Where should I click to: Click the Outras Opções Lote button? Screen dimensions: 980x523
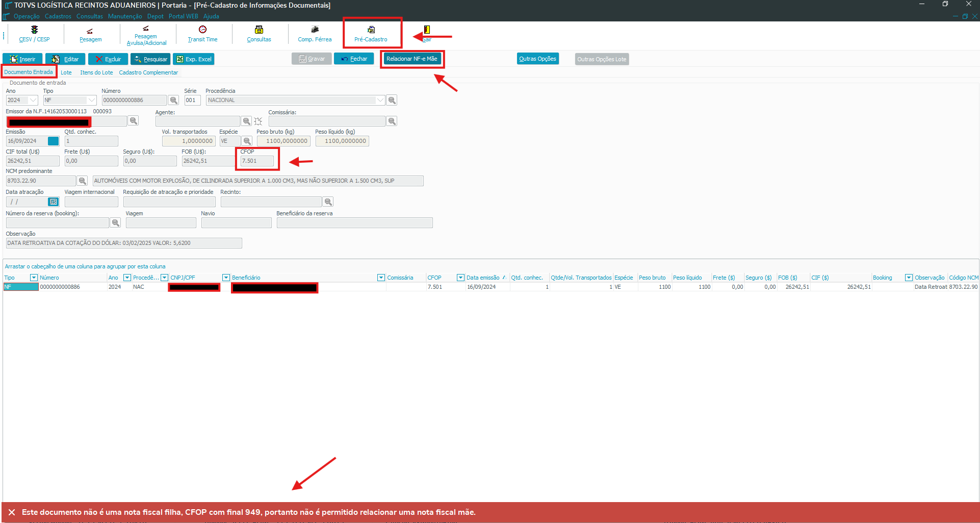pyautogui.click(x=602, y=59)
